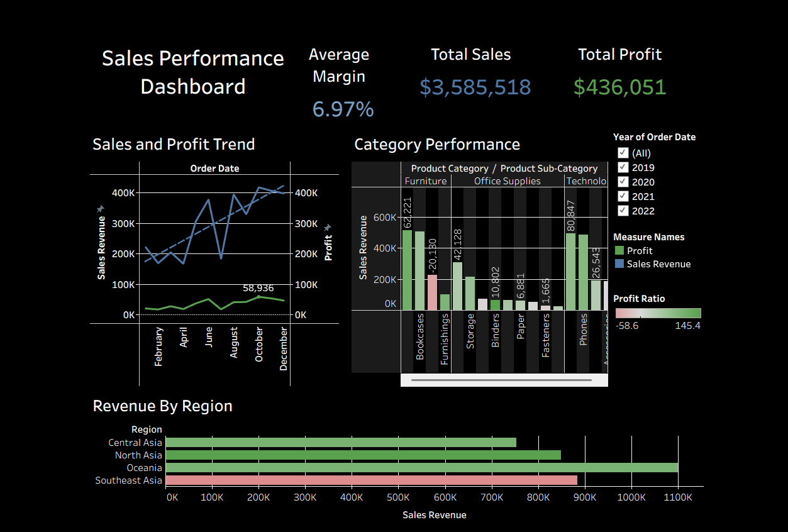The image size is (788, 532).
Task: Click the pin icon beside Sales Revenue axis
Action: pyautogui.click(x=101, y=208)
